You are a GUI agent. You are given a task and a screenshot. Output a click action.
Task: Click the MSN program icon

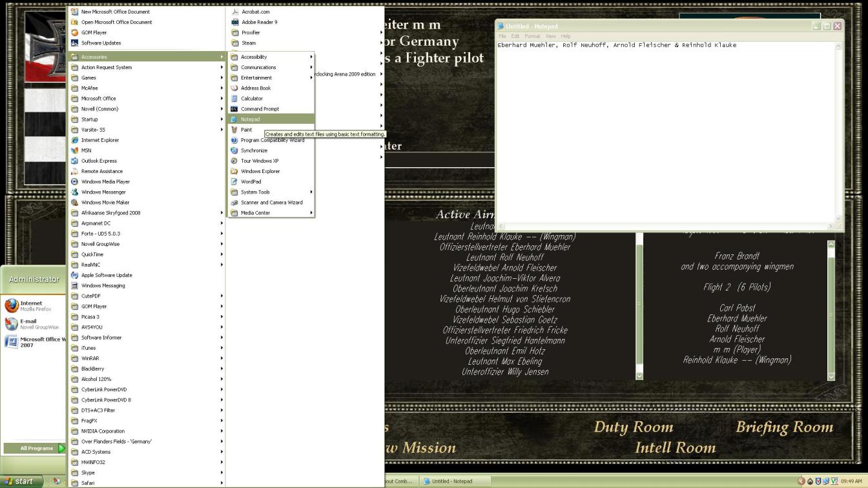point(75,150)
